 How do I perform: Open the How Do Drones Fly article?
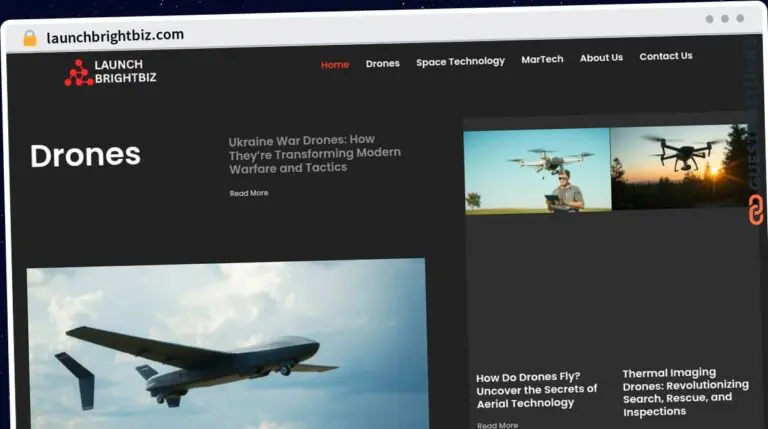point(536,389)
